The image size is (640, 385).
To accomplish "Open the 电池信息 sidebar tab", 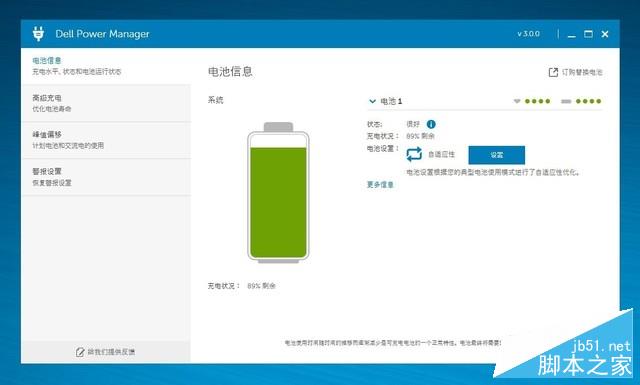I will coord(106,66).
